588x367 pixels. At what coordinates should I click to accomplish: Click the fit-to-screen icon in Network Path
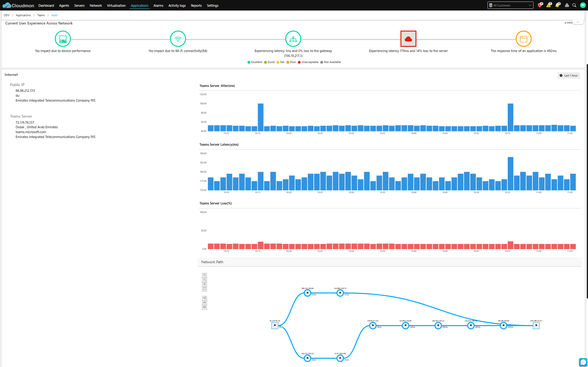pos(205,289)
